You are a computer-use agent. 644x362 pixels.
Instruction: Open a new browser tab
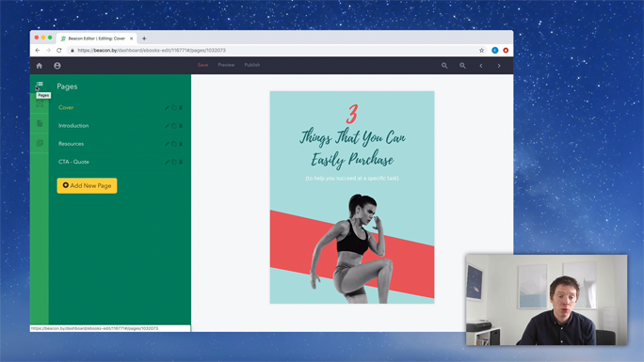tap(144, 39)
